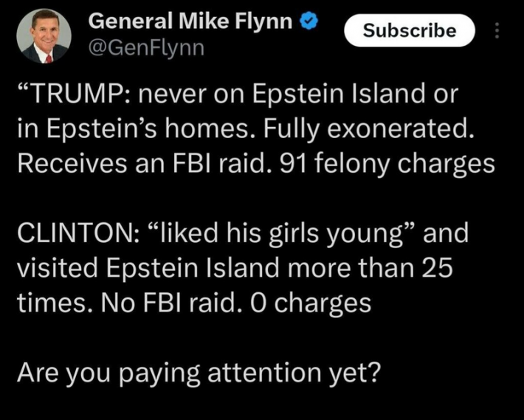Screen dimensions: 524x420
Task: Click the General Mike Flynn display name
Action: click(191, 22)
